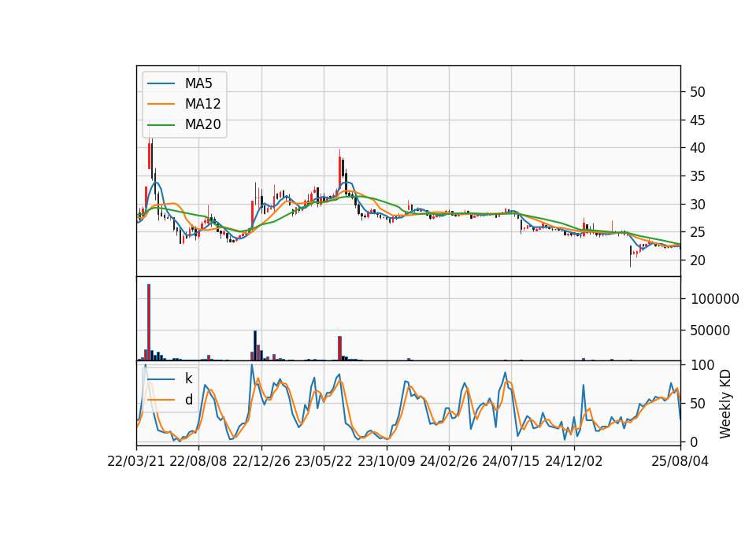756x543 pixels.
Task: Click price axis value 20
Action: tap(697, 260)
